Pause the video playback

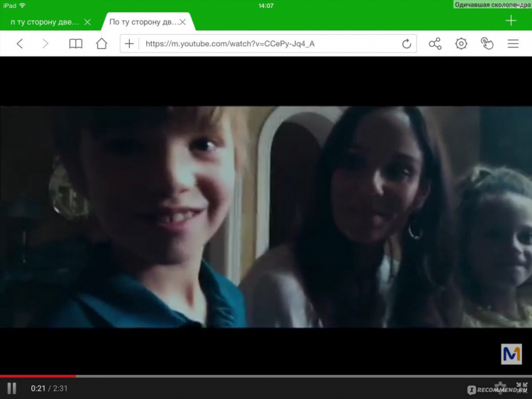11,388
